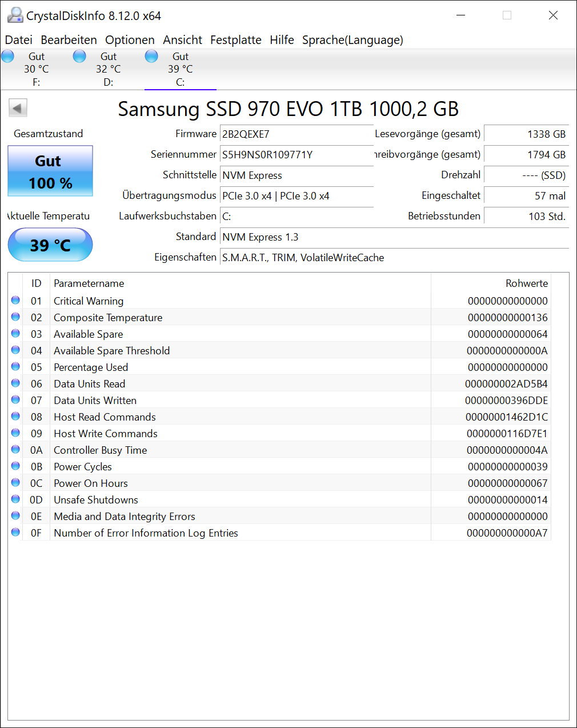Click the CrystalDiskInfo app icon in title bar
This screenshot has height=728, width=577.
(15, 15)
